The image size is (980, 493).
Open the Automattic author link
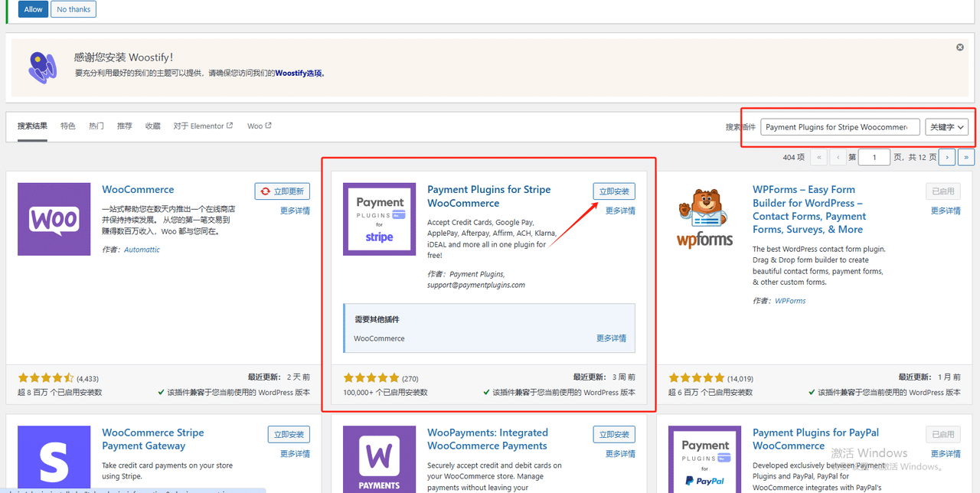(x=142, y=250)
